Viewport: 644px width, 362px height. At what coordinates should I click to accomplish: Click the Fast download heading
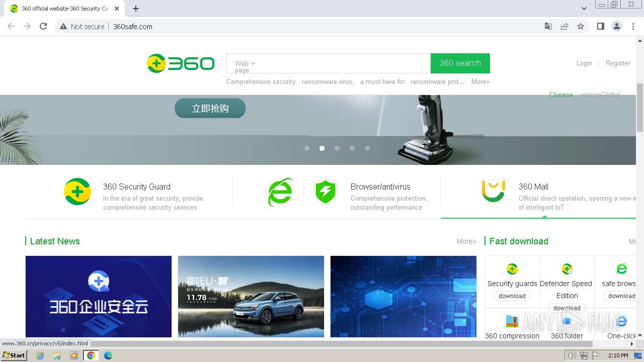tap(519, 241)
